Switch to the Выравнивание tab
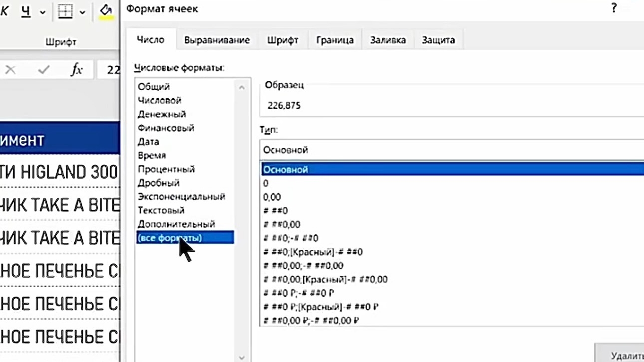 click(217, 40)
